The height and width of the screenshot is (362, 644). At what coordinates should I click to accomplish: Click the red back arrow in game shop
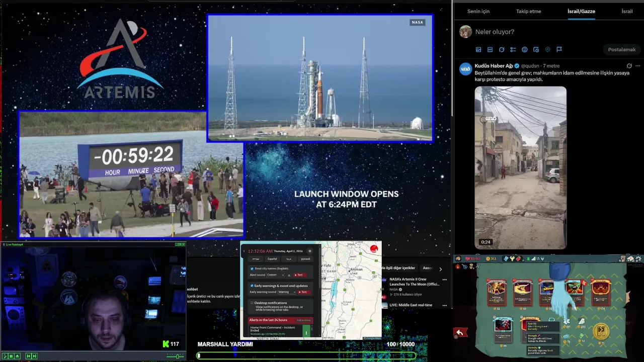tap(460, 332)
